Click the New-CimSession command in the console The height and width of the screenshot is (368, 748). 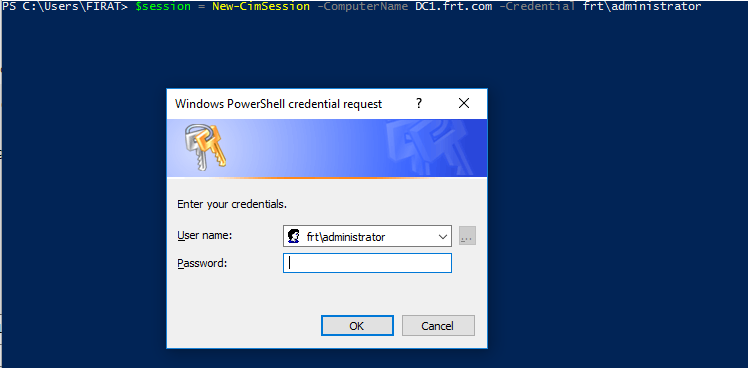tap(261, 7)
